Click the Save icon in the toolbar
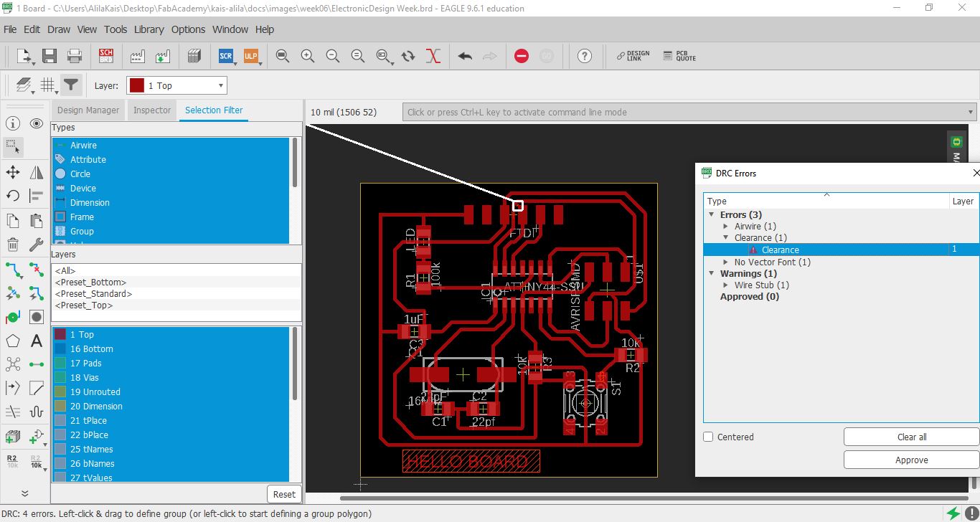Screen dimensions: 980x522 pyautogui.click(x=50, y=56)
